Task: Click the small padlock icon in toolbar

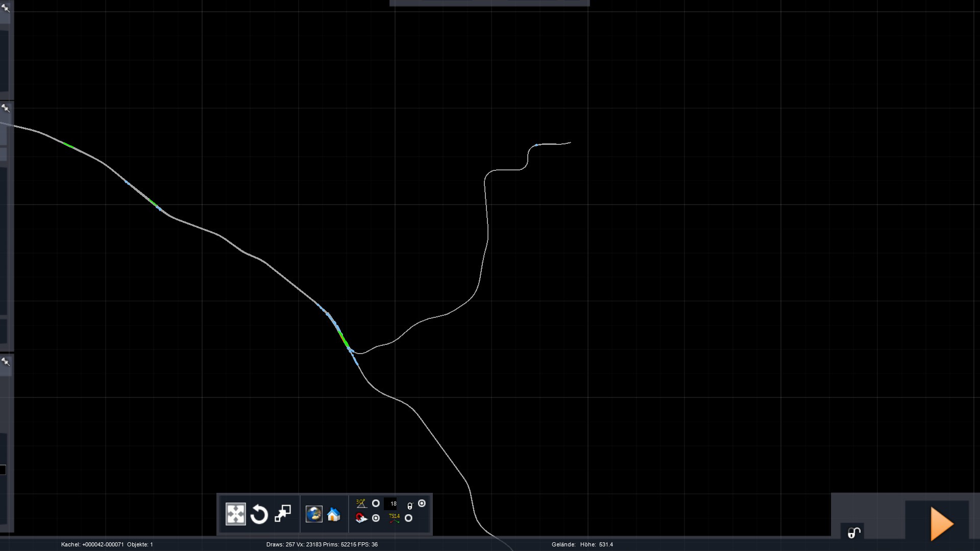Action: [410, 506]
